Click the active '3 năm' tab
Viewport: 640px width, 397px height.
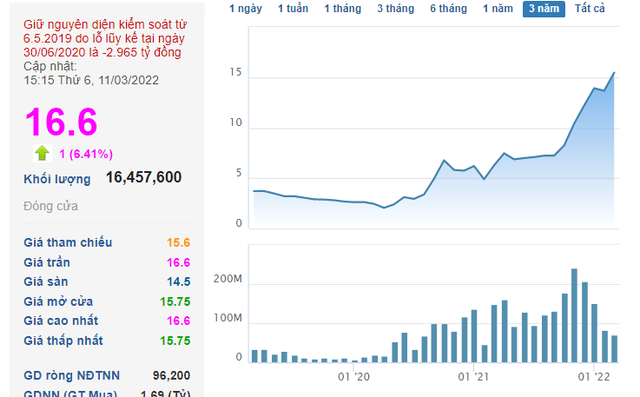click(x=544, y=9)
